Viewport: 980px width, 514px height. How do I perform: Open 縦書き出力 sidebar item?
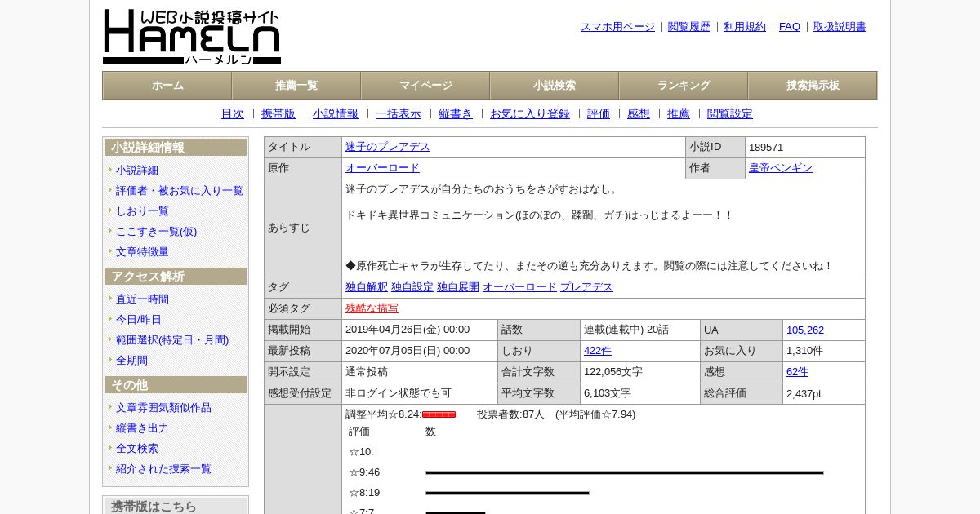tap(142, 428)
